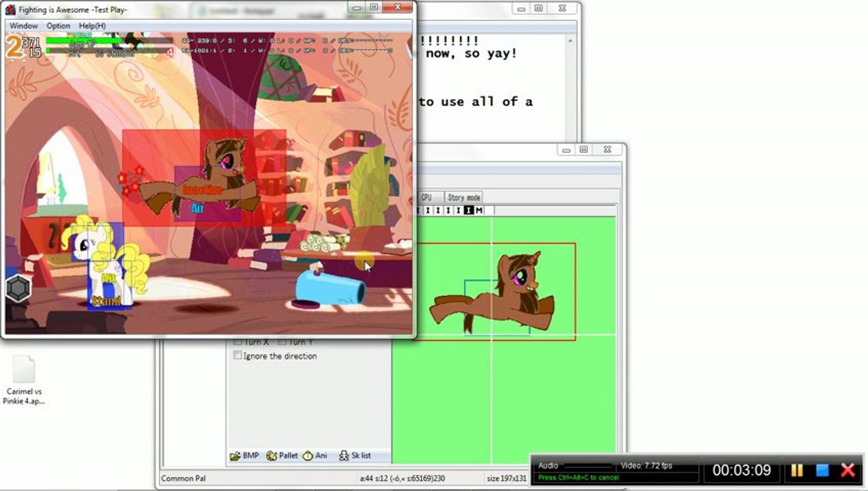
Task: Open the BMP image list
Action: tap(244, 456)
